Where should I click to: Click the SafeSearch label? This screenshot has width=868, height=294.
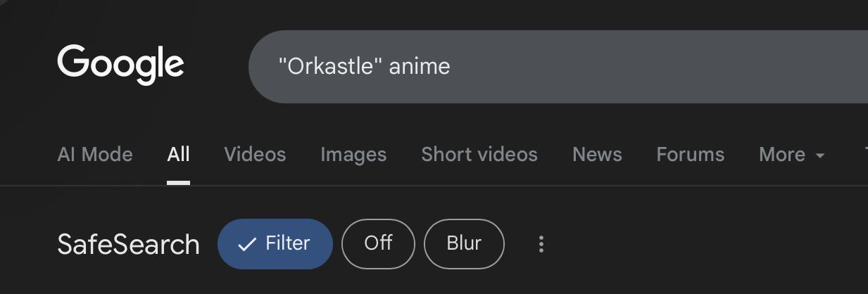click(x=128, y=245)
